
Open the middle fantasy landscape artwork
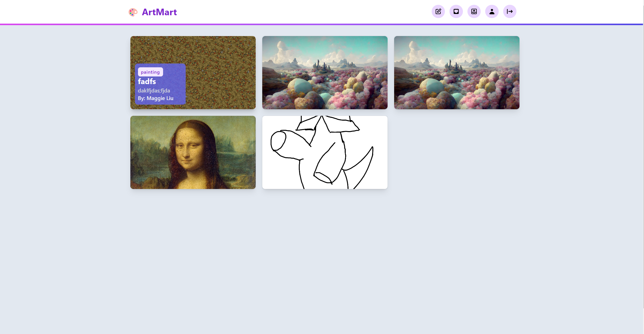click(x=325, y=73)
